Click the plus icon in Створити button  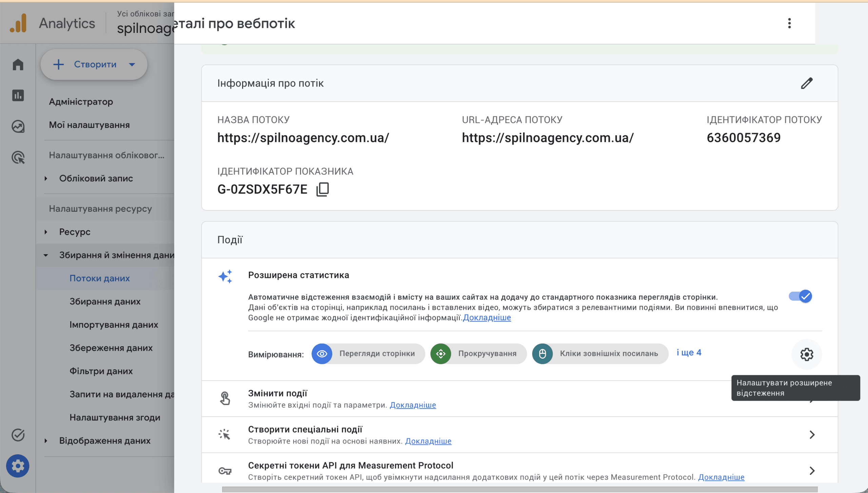(x=58, y=64)
